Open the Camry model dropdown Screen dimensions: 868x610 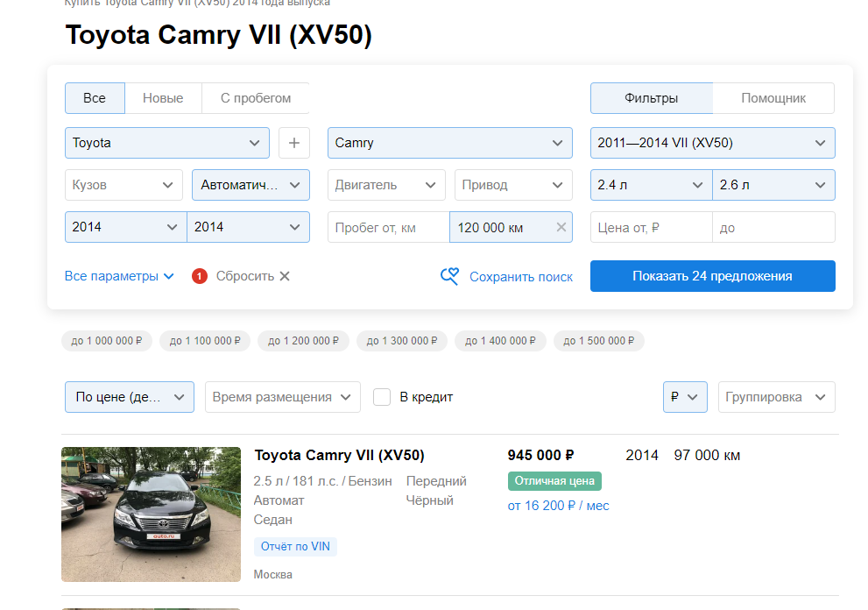point(450,143)
